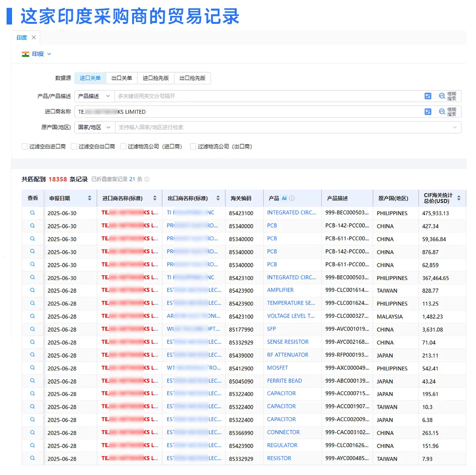Sort by CIF海关统计总价 column arrows
This screenshot has width=476, height=475.
click(459, 198)
